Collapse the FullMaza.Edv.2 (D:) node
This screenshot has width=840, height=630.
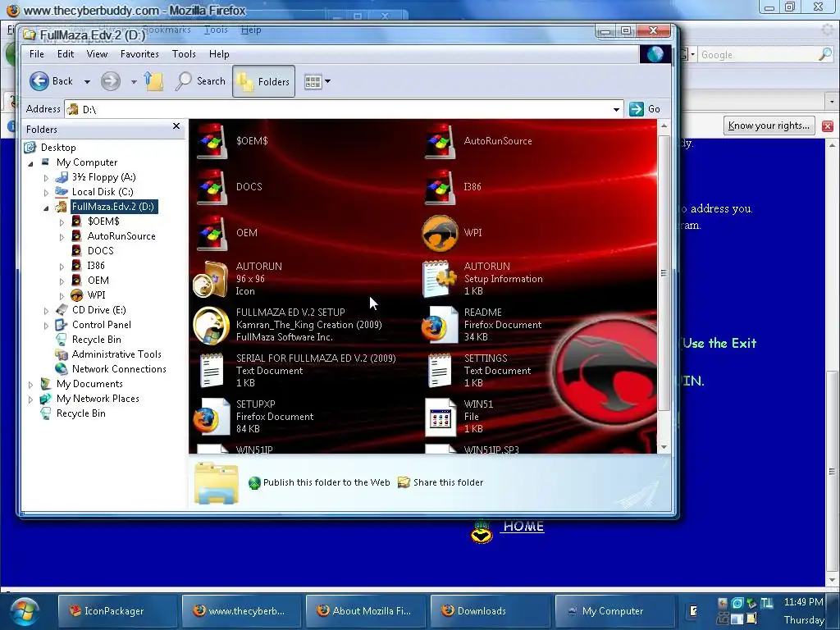pyautogui.click(x=46, y=208)
